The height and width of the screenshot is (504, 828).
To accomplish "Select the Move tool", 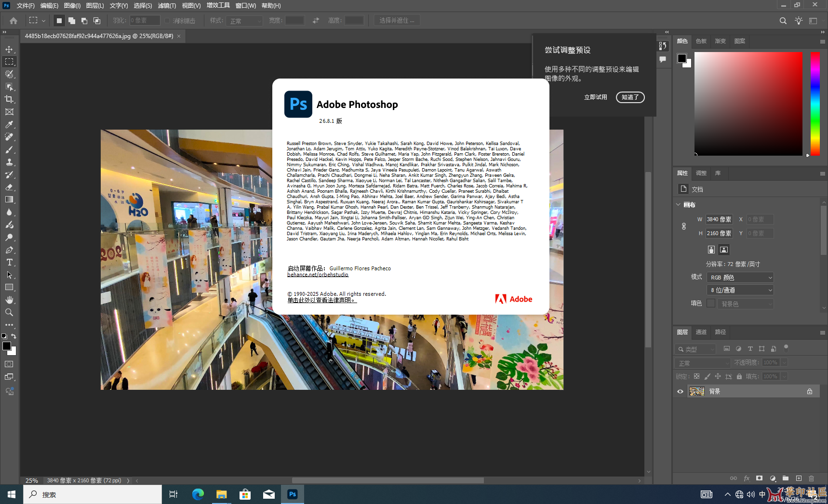I will point(9,49).
